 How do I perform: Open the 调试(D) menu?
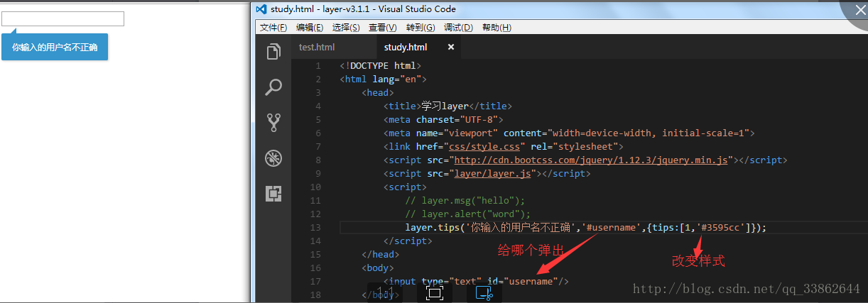point(458,28)
